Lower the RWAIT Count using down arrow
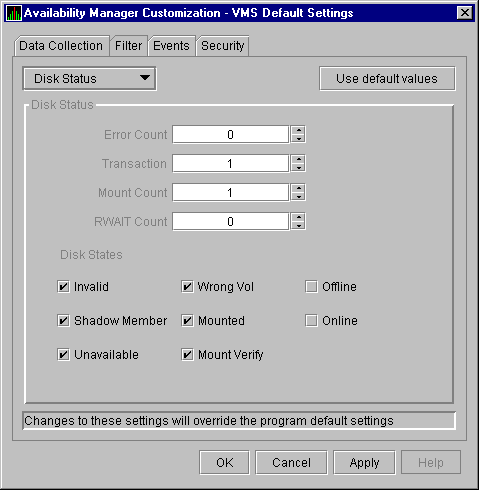This screenshot has height=490, width=479. click(298, 226)
